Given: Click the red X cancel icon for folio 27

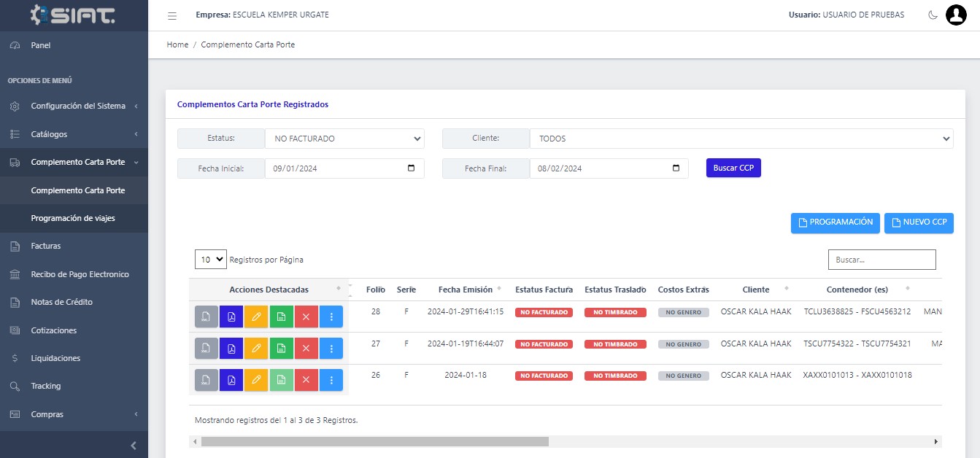Looking at the screenshot, I should [306, 348].
